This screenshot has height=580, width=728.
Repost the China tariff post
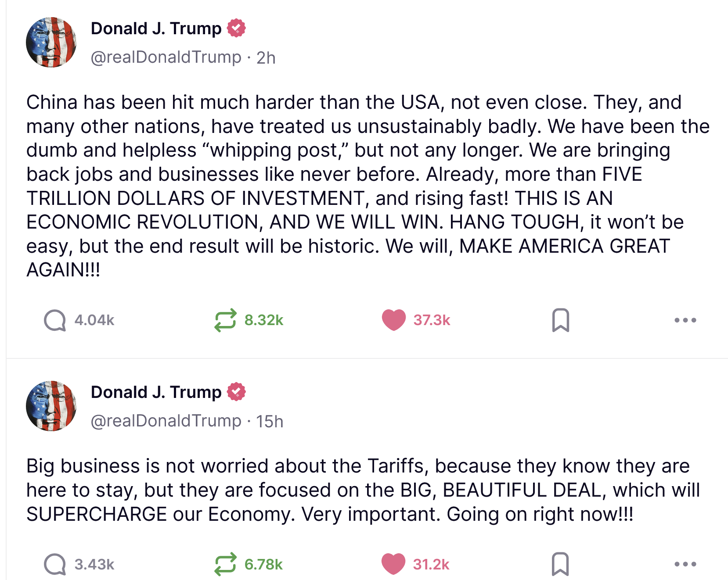(x=225, y=320)
